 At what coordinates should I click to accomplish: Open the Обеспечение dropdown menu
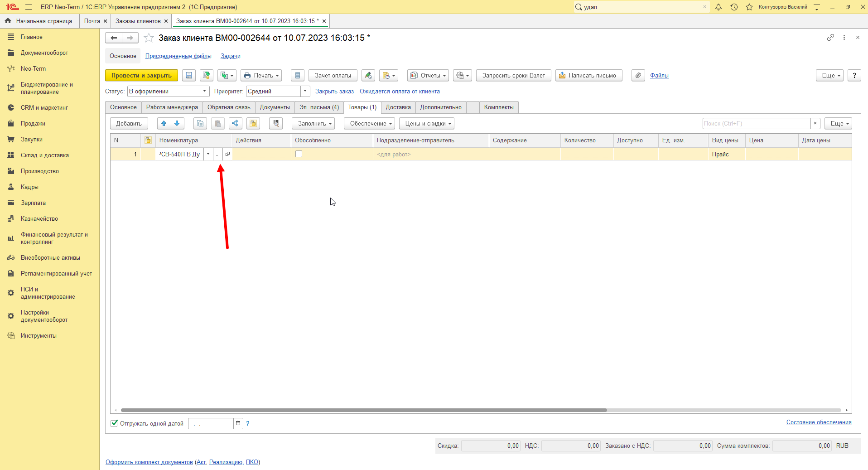click(x=369, y=123)
